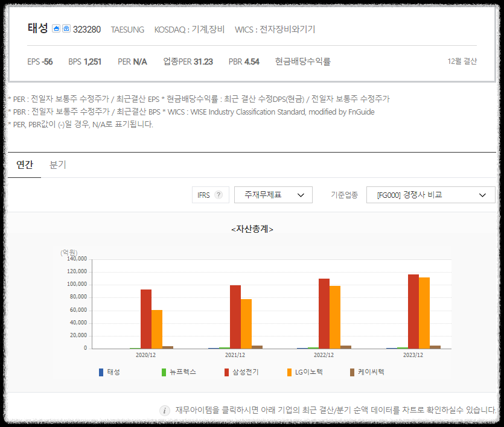Click the (억원) unit label
Screen dimensions: 504x427
(x=69, y=253)
